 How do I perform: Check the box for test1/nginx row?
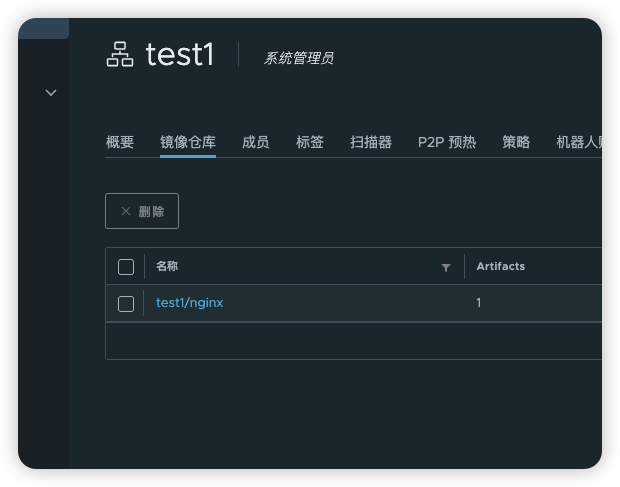click(x=126, y=304)
